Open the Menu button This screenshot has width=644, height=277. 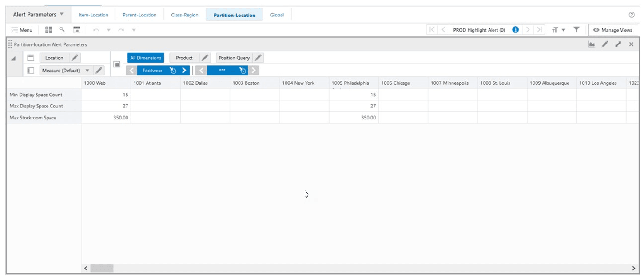tap(21, 30)
